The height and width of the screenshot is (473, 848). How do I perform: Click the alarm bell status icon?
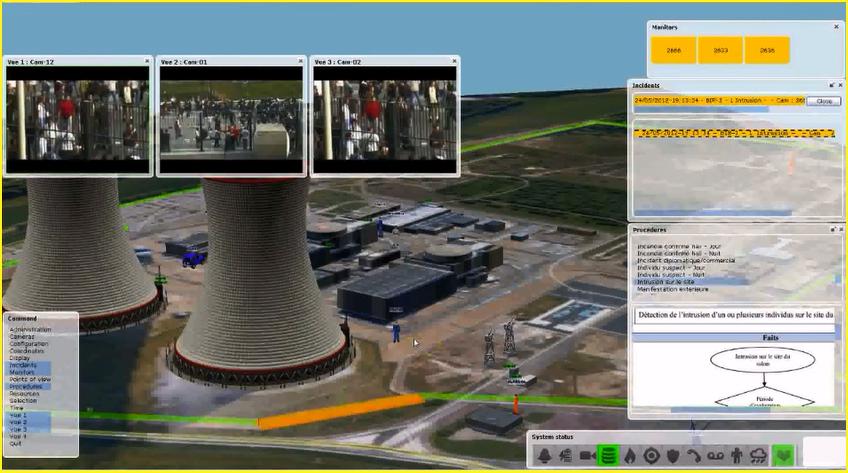544,455
